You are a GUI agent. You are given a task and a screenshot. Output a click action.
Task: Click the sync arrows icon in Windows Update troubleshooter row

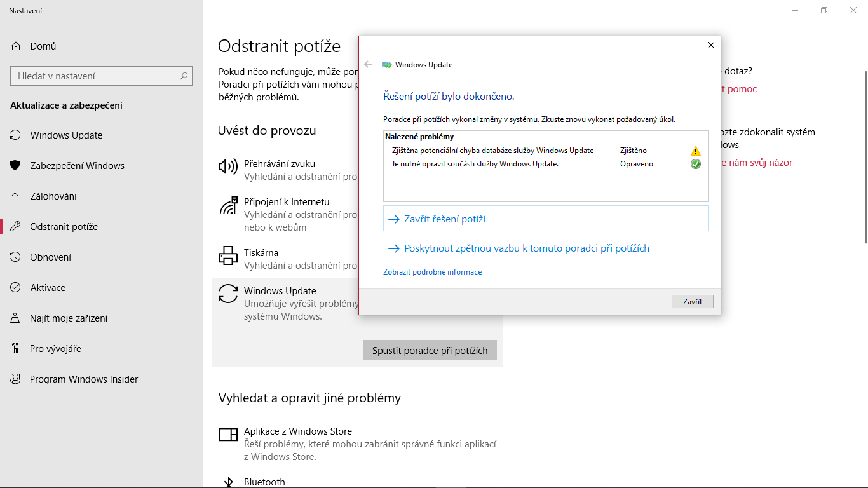click(x=227, y=294)
